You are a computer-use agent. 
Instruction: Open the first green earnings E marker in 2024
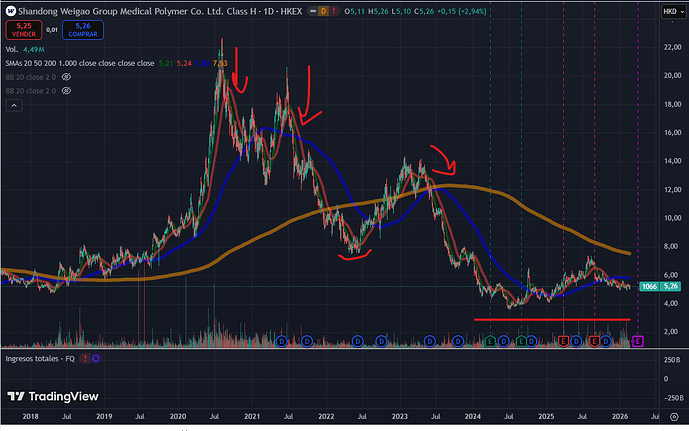pos(490,341)
